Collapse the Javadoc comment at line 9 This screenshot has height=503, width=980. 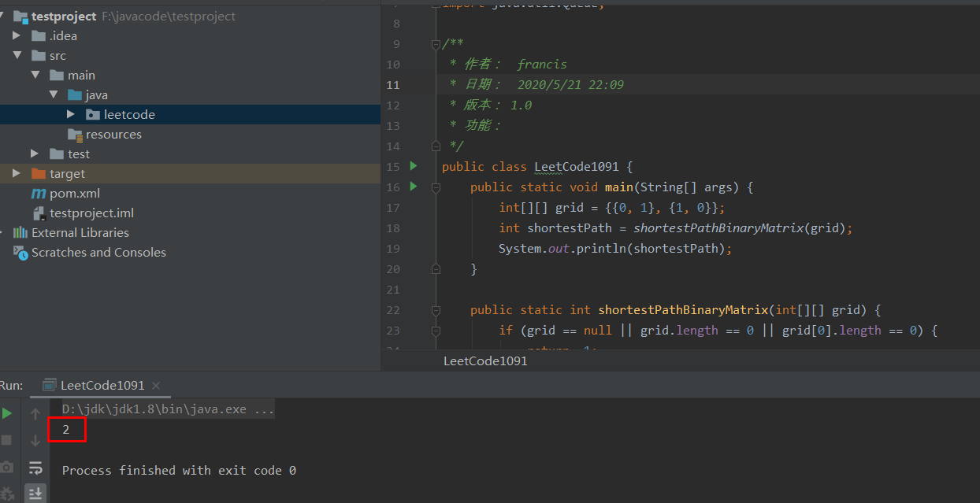click(436, 43)
